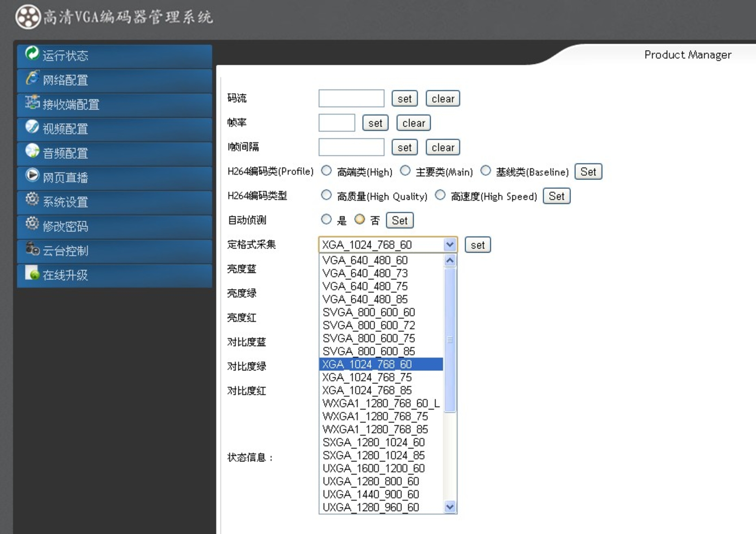
Task: Choose SXGA_1280_1024_60 from the list
Action: 381,442
